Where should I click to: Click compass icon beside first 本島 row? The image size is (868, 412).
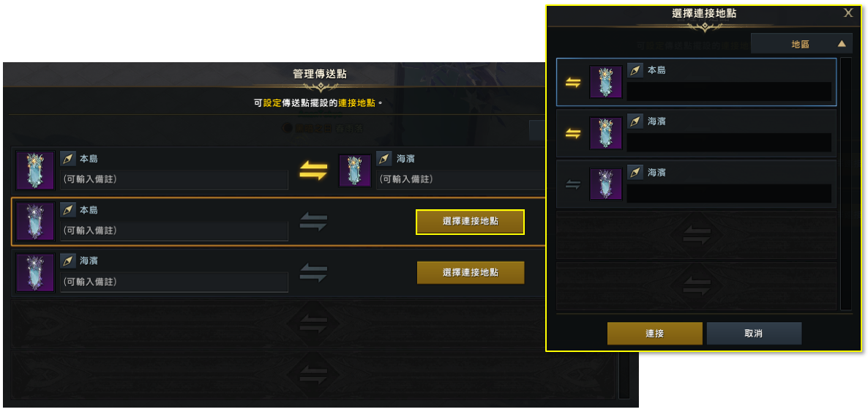67,160
